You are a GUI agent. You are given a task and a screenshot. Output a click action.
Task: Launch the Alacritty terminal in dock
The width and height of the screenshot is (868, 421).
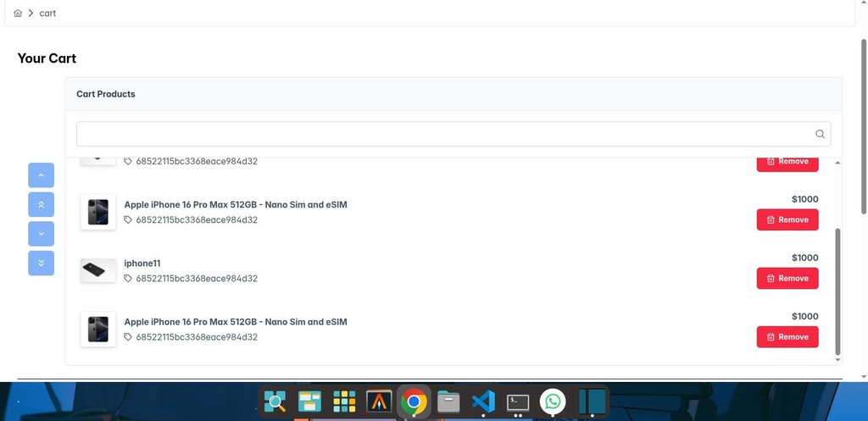(x=379, y=402)
